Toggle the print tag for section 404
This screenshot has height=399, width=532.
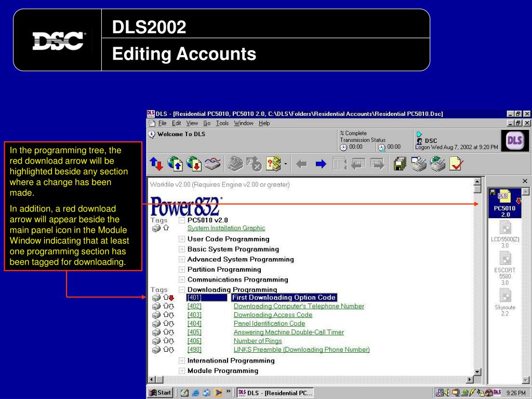[156, 324]
